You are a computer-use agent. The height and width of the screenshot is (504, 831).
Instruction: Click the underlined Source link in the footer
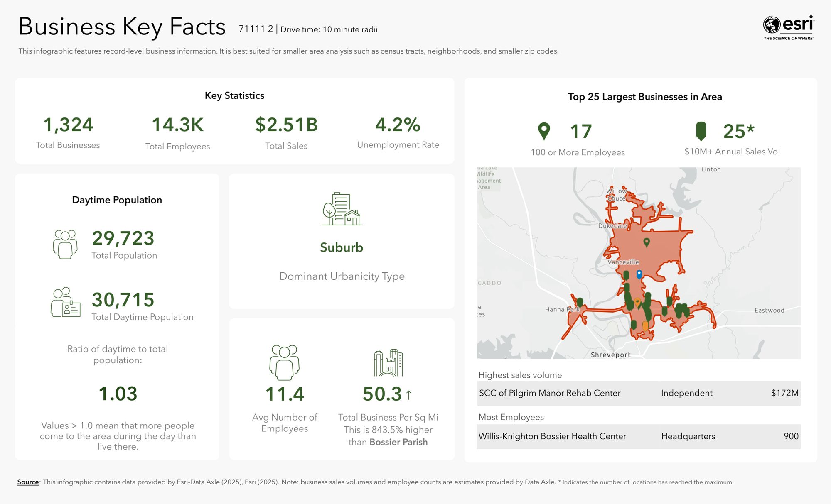(x=28, y=482)
